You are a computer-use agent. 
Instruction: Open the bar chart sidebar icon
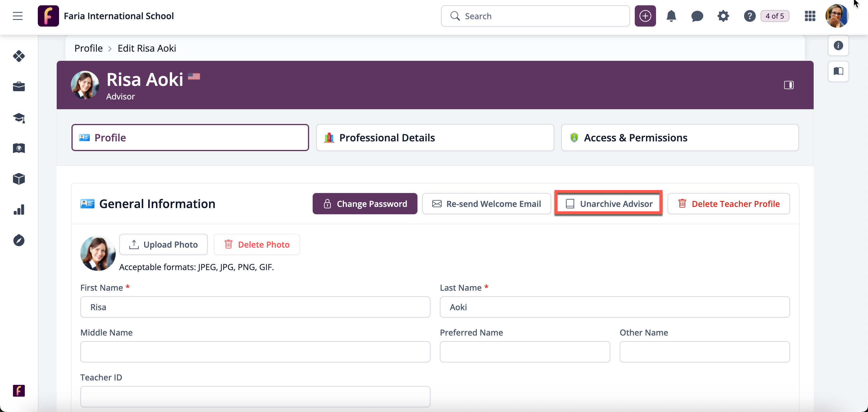(19, 210)
